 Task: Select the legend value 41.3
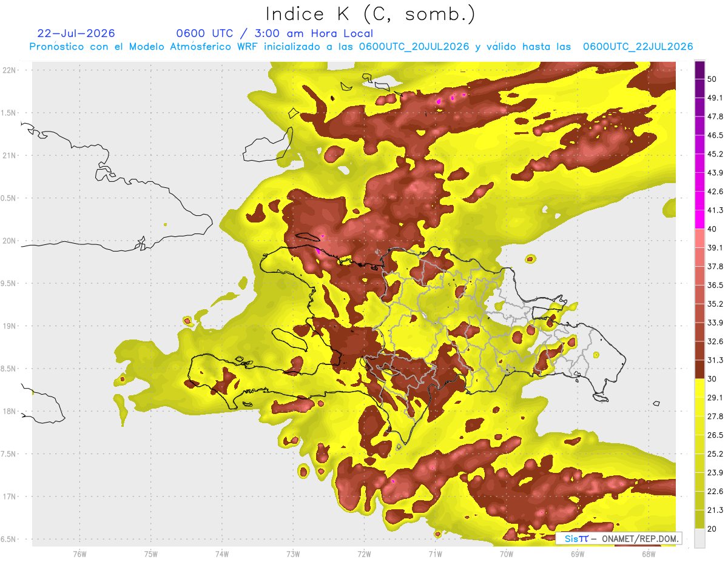coord(715,210)
